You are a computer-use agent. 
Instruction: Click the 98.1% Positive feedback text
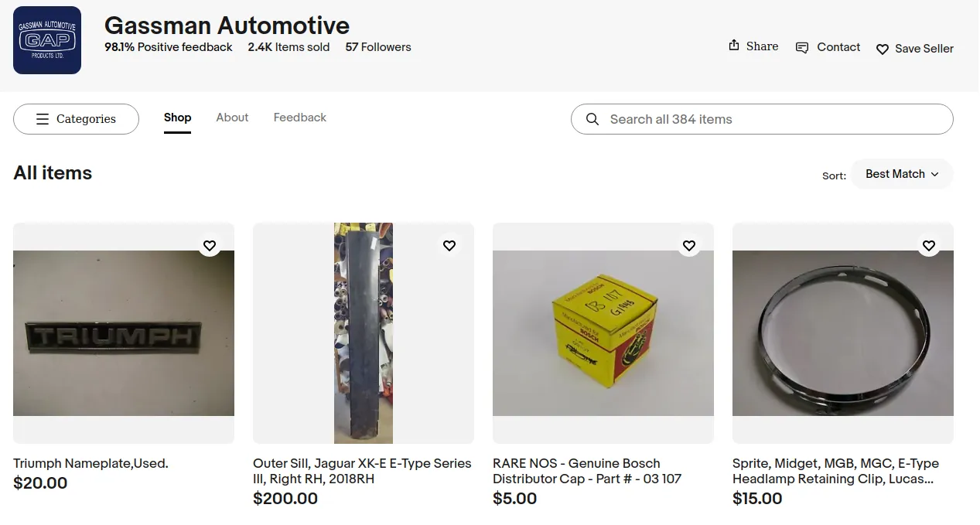[169, 47]
